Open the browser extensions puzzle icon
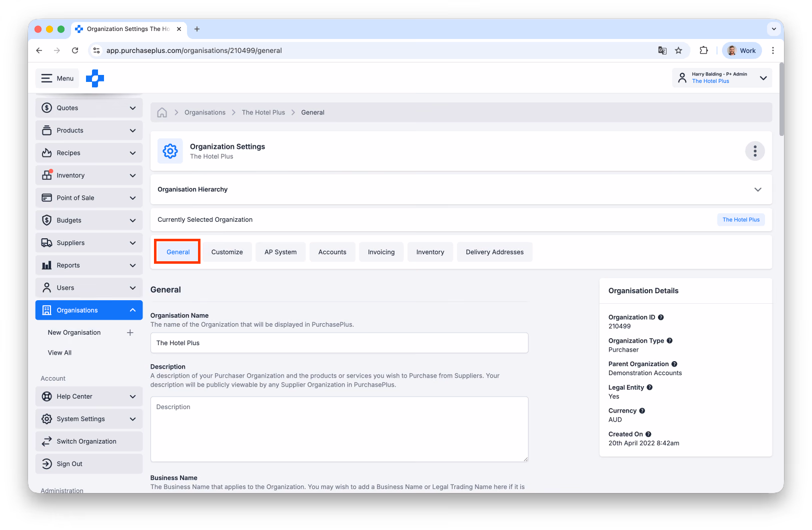 [x=704, y=50]
